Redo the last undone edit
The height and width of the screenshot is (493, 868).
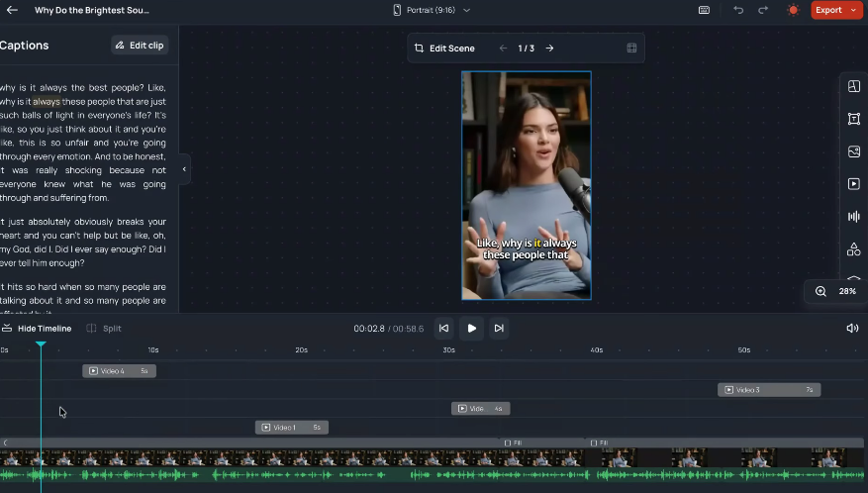click(763, 10)
